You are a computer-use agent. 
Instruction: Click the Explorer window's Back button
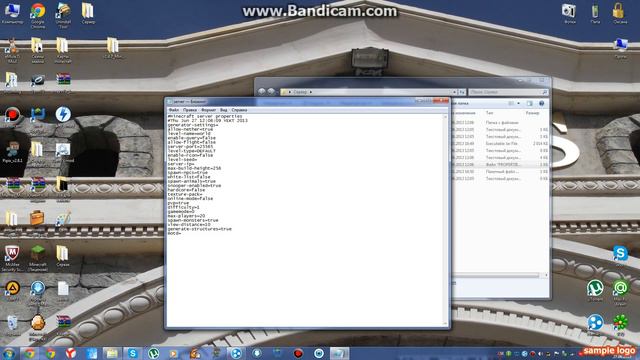pyautogui.click(x=262, y=92)
